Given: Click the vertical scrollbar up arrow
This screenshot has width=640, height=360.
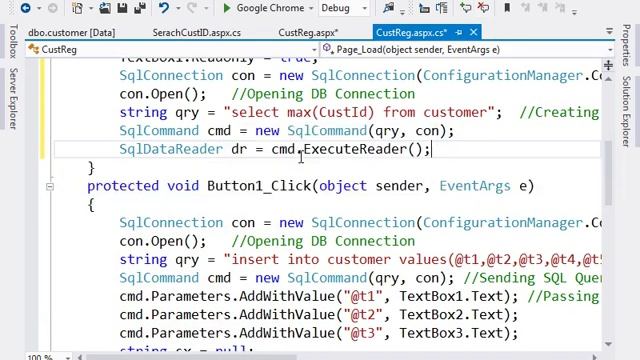Looking at the screenshot, I should pyautogui.click(x=608, y=79).
